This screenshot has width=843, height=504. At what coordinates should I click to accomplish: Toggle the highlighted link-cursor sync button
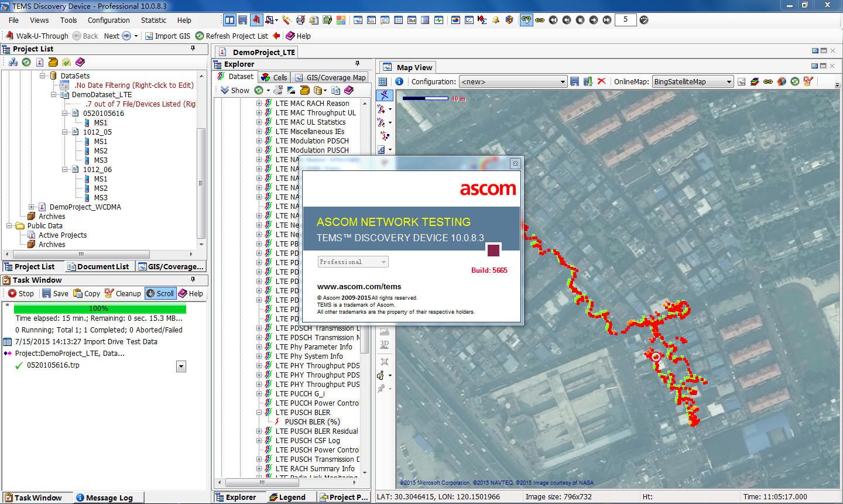526,20
